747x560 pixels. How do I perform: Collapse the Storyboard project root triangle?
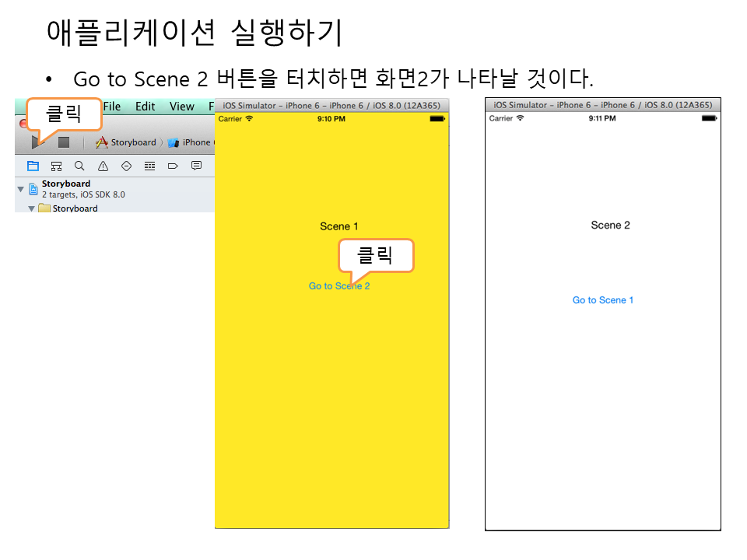(x=21, y=189)
